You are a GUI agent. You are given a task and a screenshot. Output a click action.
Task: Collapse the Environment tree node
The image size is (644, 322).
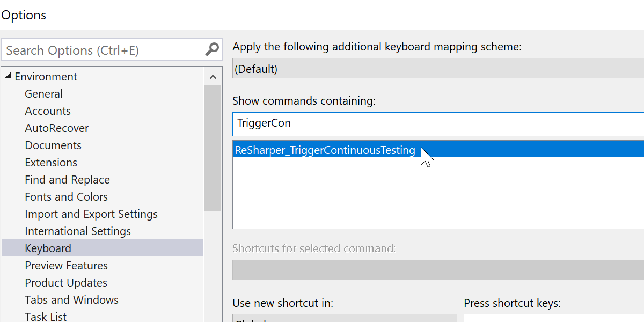8,76
